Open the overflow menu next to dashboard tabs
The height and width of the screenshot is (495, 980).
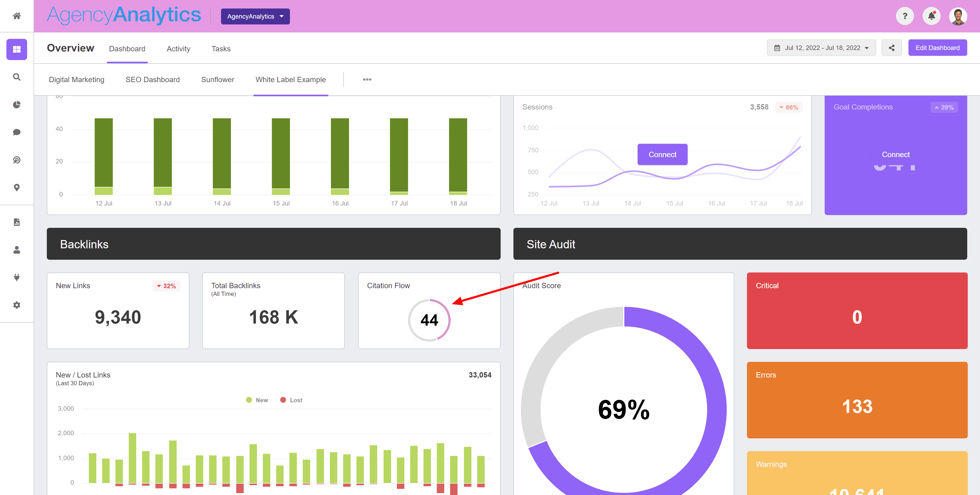[367, 79]
